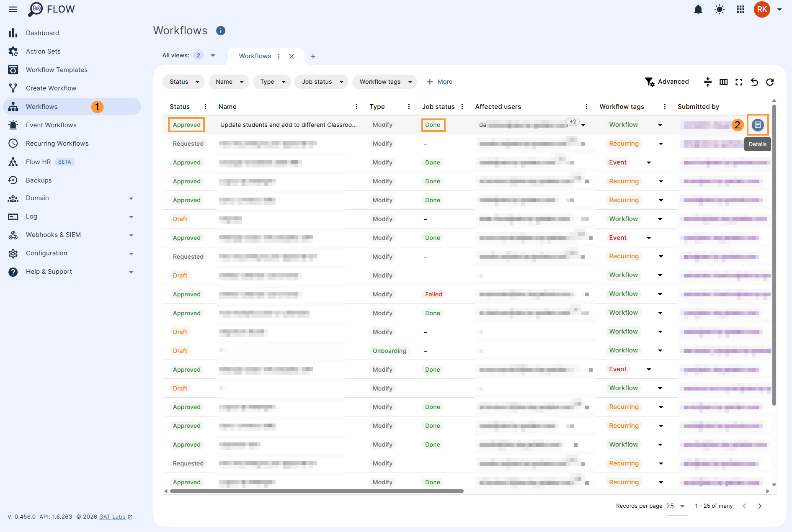Expand Help & Support sidebar section
Image resolution: width=792 pixels, height=532 pixels.
[x=131, y=272]
